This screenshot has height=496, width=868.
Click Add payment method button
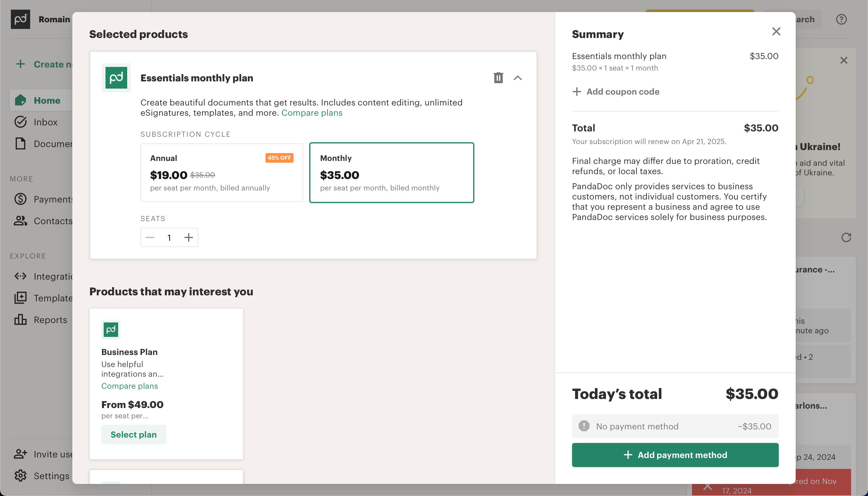(675, 455)
